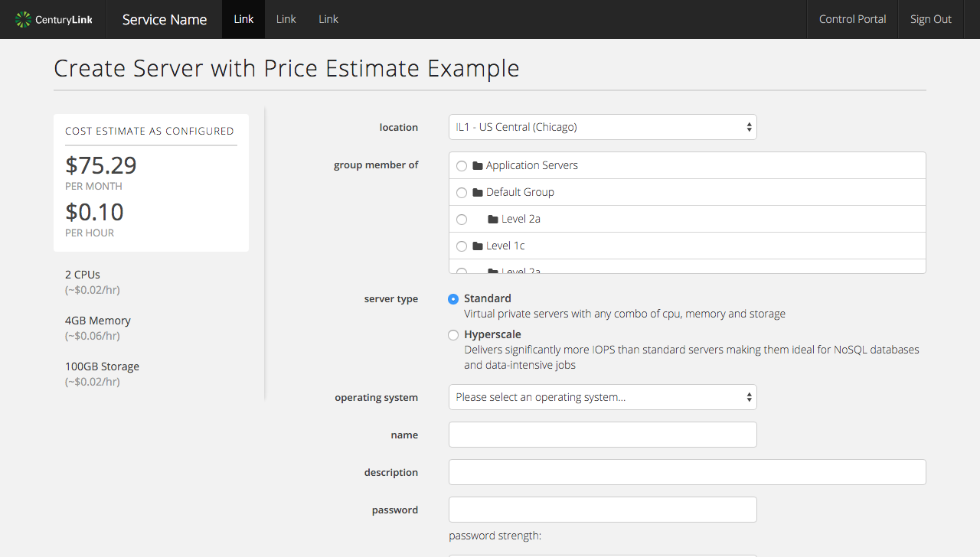This screenshot has width=980, height=557.
Task: Focus the name input field
Action: tap(603, 435)
